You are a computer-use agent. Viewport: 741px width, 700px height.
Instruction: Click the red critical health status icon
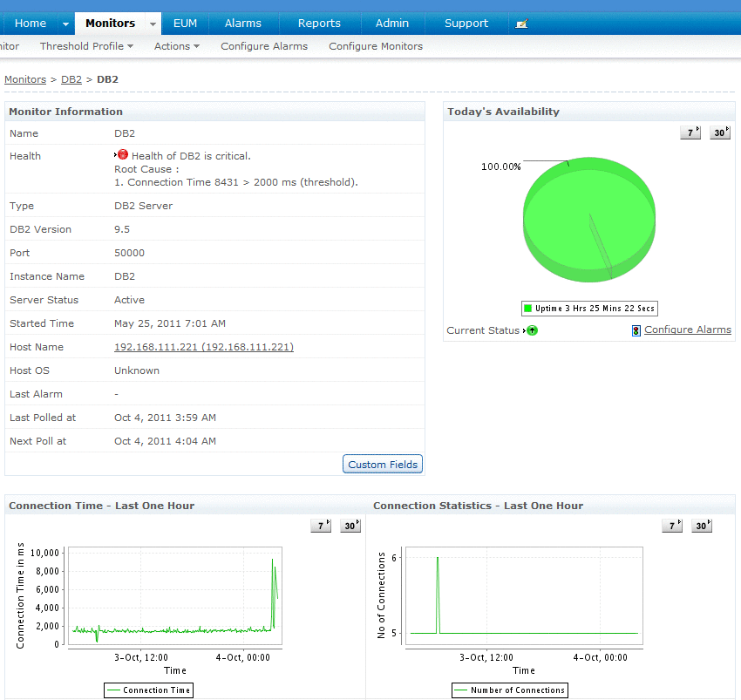[x=123, y=155]
